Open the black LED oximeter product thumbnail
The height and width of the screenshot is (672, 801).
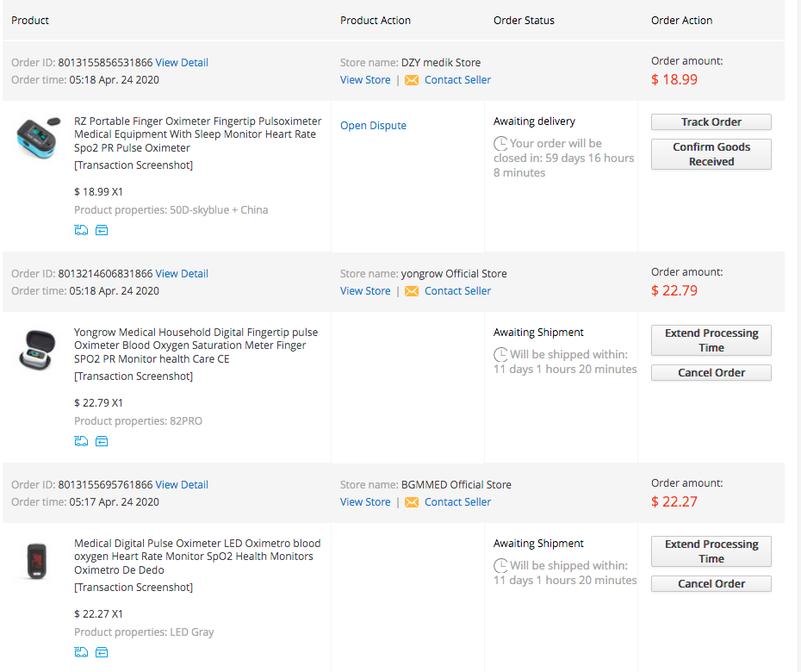click(x=37, y=561)
